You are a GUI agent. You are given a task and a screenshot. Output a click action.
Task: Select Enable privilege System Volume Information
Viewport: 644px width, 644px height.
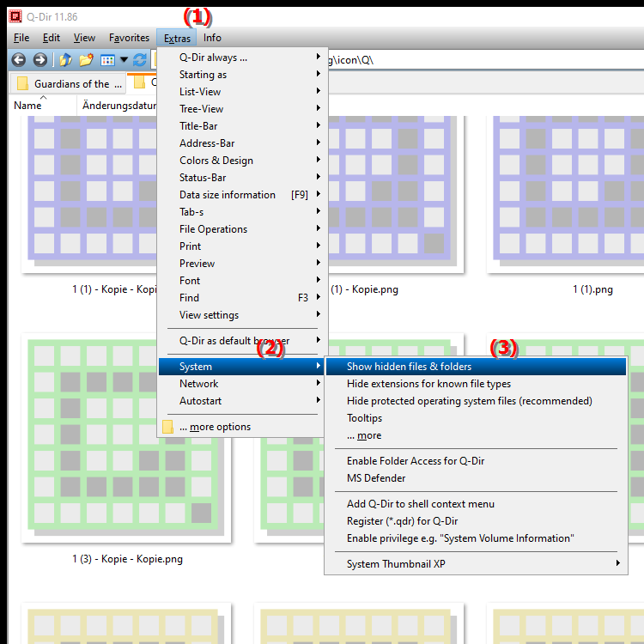(x=476, y=538)
